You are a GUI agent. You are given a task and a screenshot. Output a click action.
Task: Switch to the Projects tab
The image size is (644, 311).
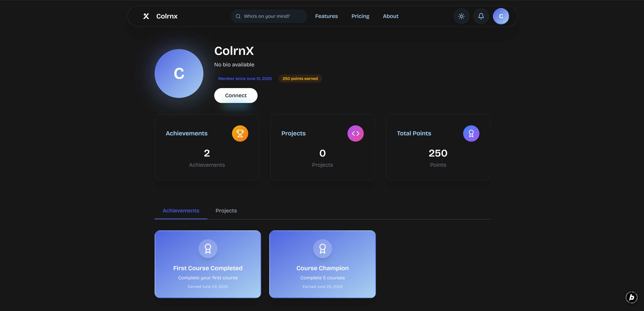tap(226, 211)
